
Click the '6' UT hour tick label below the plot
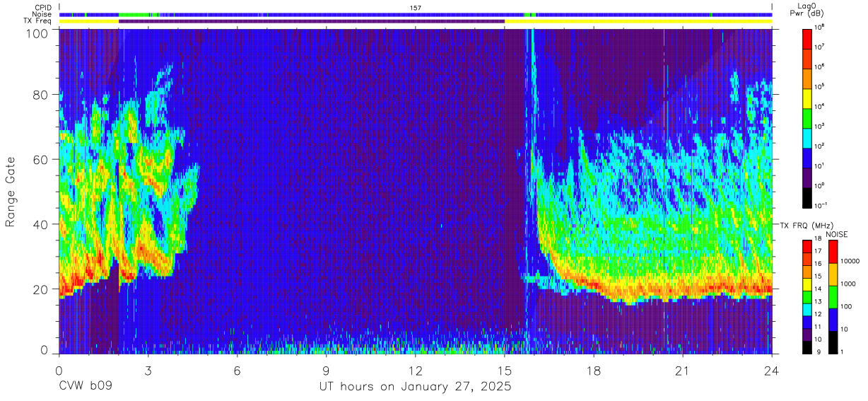coord(237,371)
